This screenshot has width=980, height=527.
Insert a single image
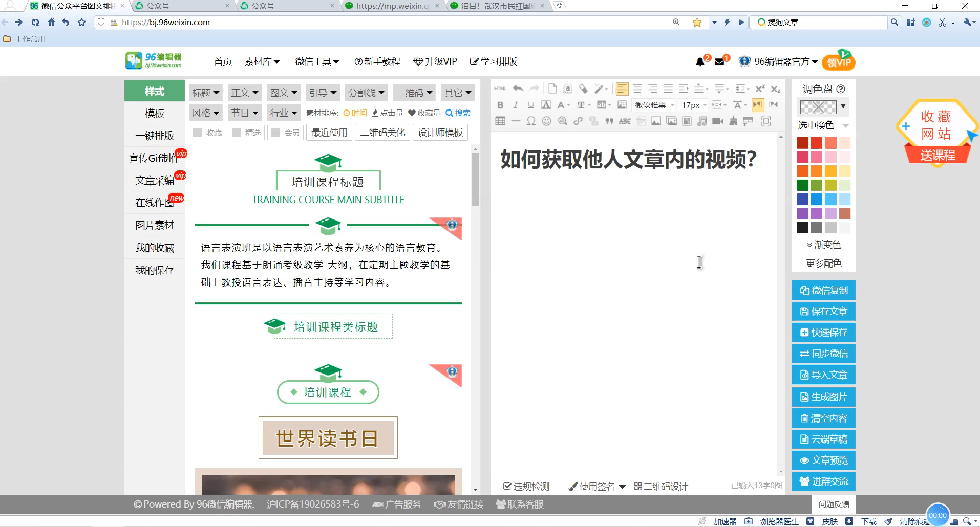coord(656,121)
